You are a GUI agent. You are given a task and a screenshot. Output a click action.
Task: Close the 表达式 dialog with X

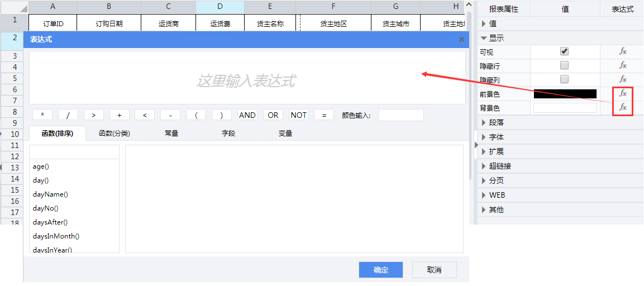coord(461,40)
